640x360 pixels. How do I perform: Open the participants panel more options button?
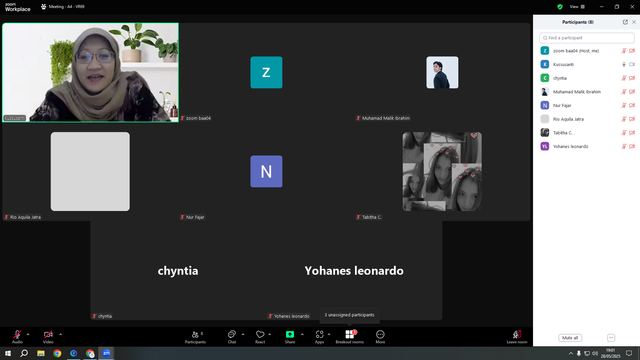611,338
